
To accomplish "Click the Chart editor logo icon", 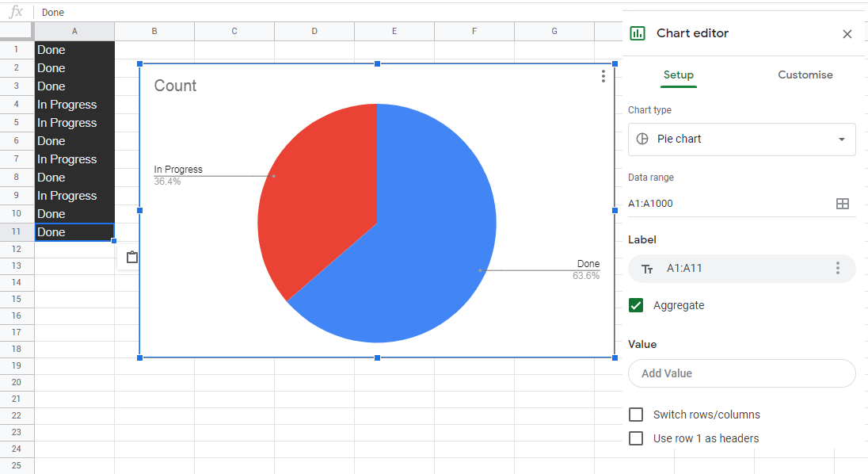I will tap(638, 33).
